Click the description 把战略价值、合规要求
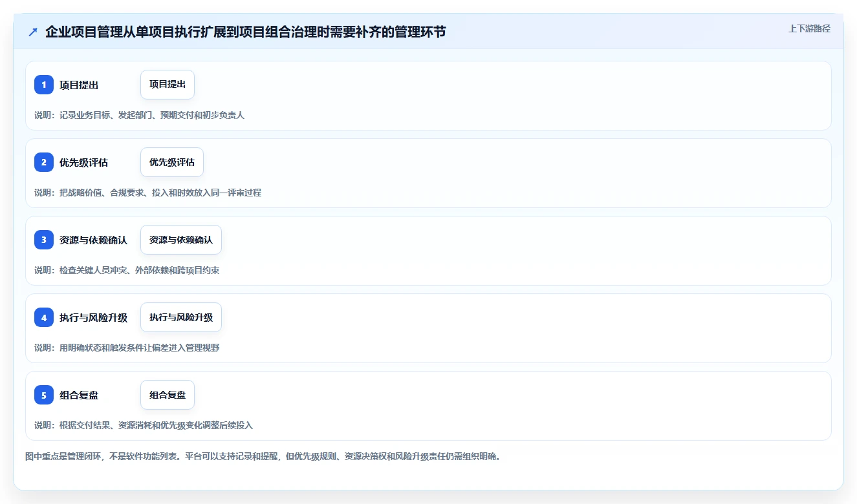This screenshot has width=857, height=504. coord(148,193)
